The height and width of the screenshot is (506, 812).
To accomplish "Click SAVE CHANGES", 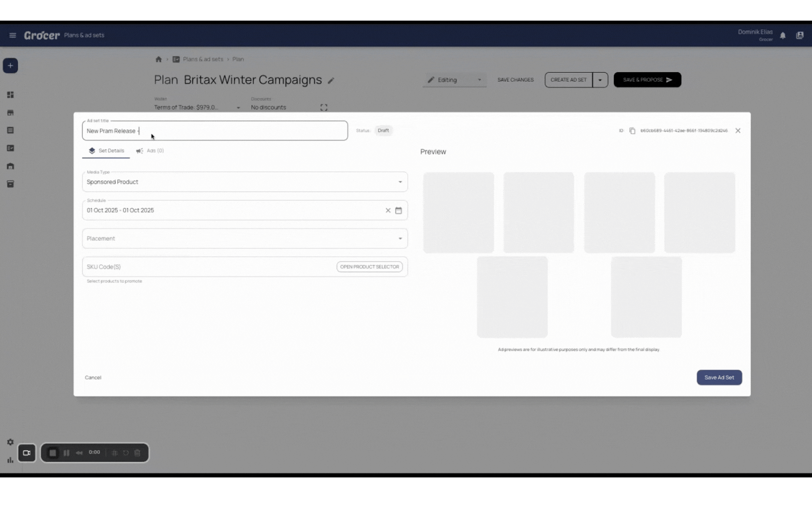I will pyautogui.click(x=515, y=80).
